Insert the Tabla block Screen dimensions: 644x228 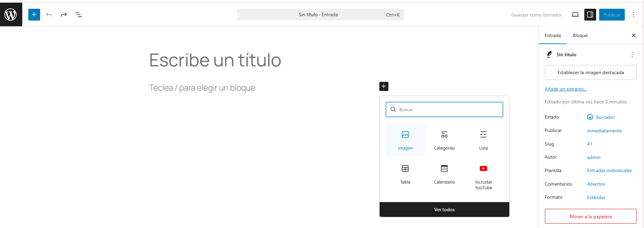pos(405,174)
